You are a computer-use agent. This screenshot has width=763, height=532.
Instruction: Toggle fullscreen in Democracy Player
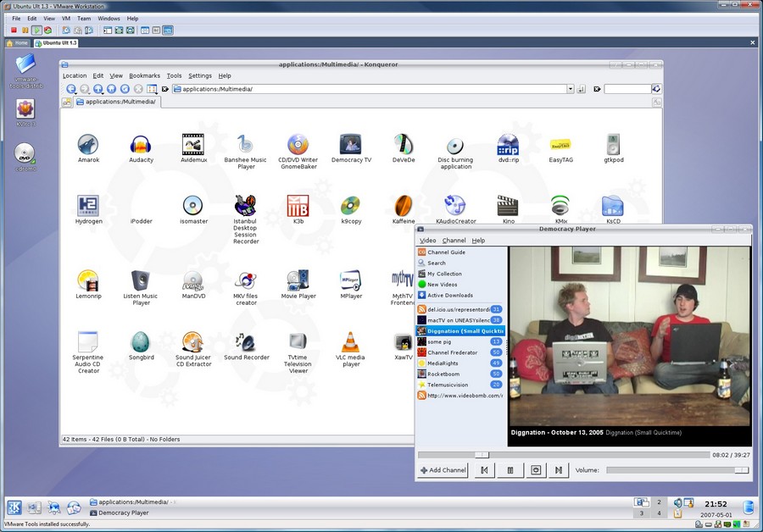point(536,470)
